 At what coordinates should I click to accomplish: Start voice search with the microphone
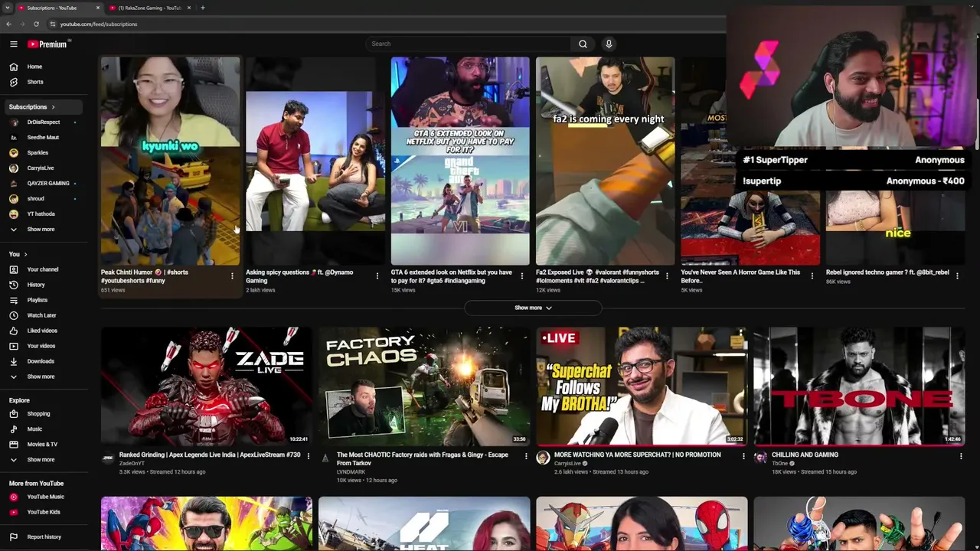pyautogui.click(x=609, y=44)
